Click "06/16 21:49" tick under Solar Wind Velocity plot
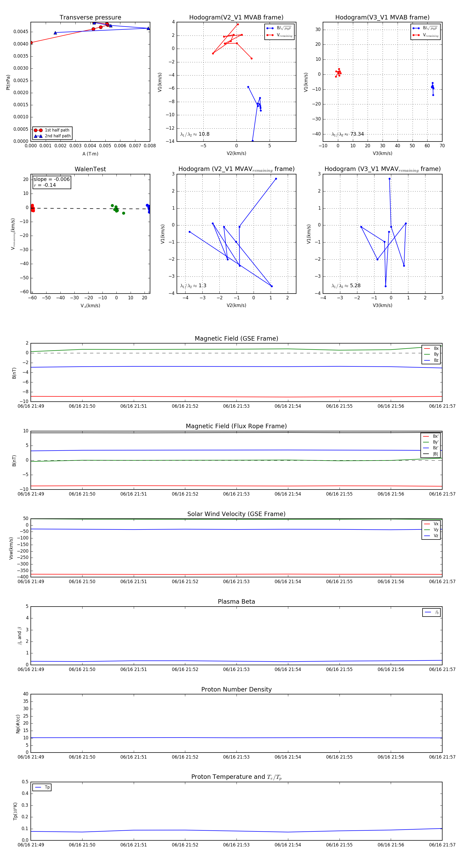Screen dimensions: 473x868 pyautogui.click(x=31, y=582)
